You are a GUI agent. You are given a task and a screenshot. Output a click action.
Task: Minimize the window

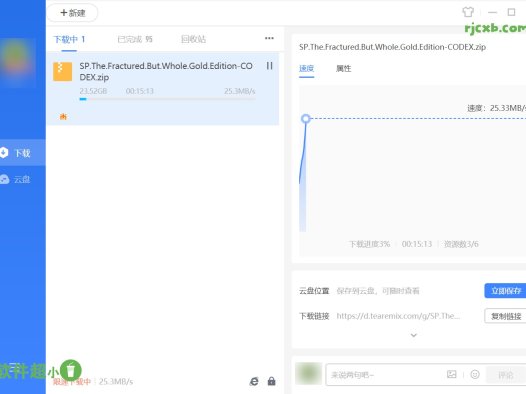492,12
